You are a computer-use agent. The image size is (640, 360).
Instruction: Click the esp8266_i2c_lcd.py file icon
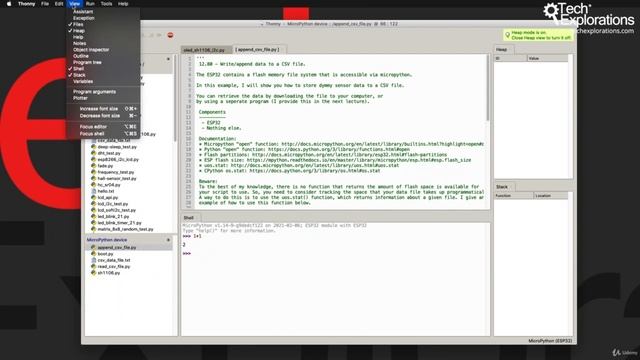[x=93, y=159]
